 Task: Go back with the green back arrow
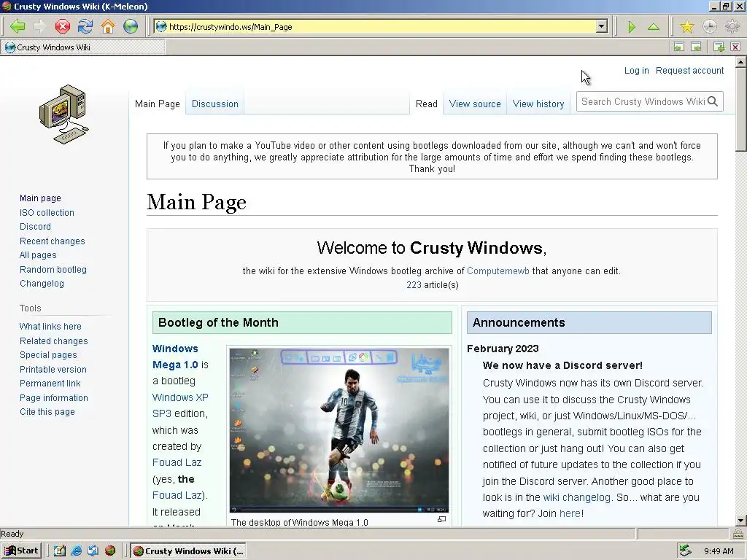pos(18,27)
